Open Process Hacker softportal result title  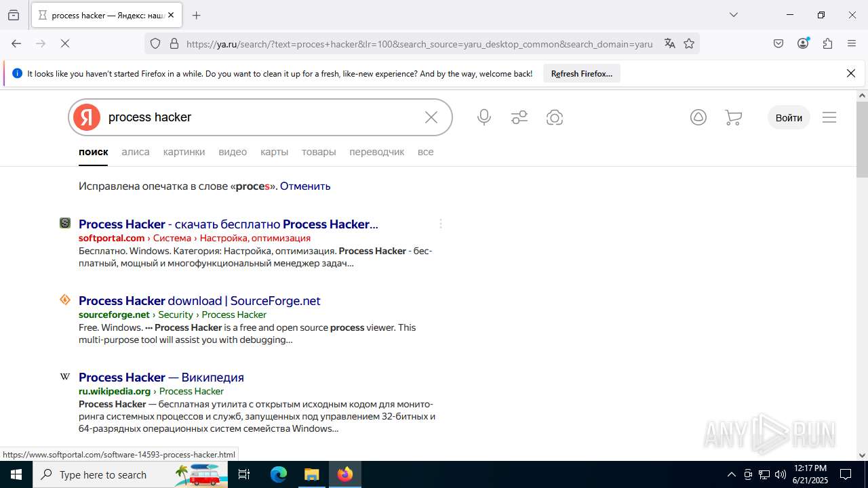[x=229, y=224]
